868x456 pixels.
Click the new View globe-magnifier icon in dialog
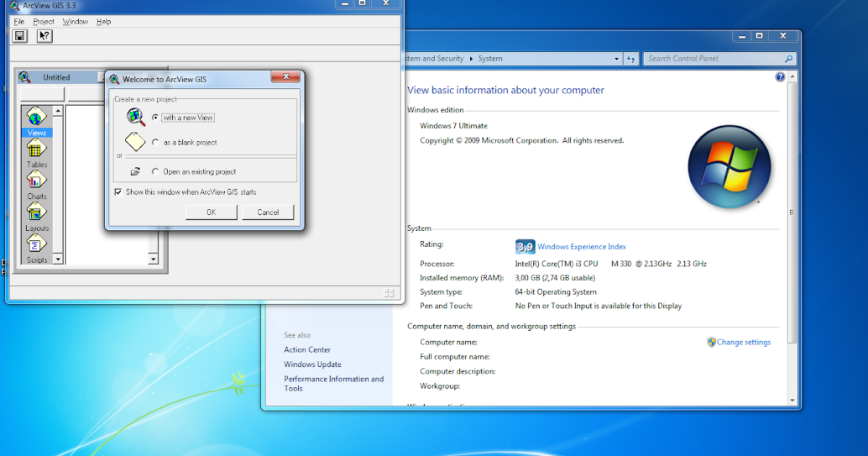[136, 117]
